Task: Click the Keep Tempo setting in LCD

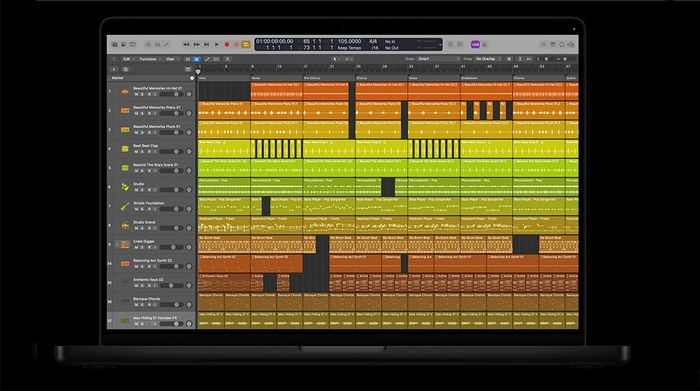Action: click(x=349, y=48)
